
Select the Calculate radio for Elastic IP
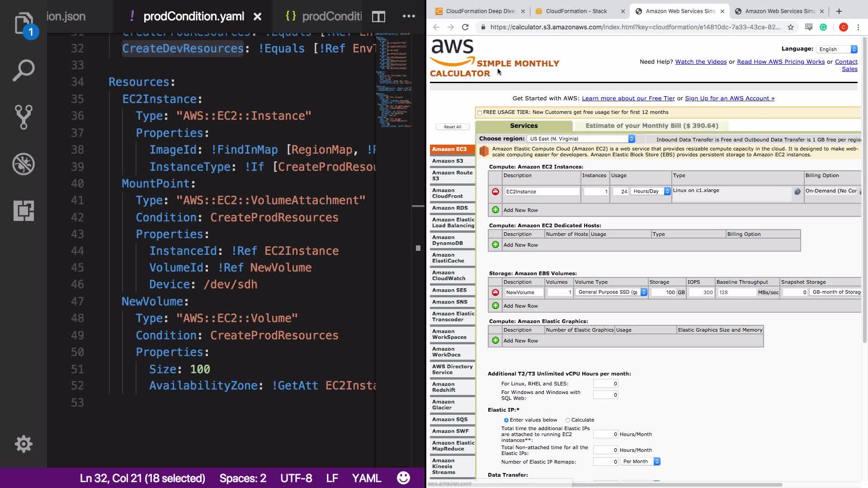pyautogui.click(x=568, y=420)
